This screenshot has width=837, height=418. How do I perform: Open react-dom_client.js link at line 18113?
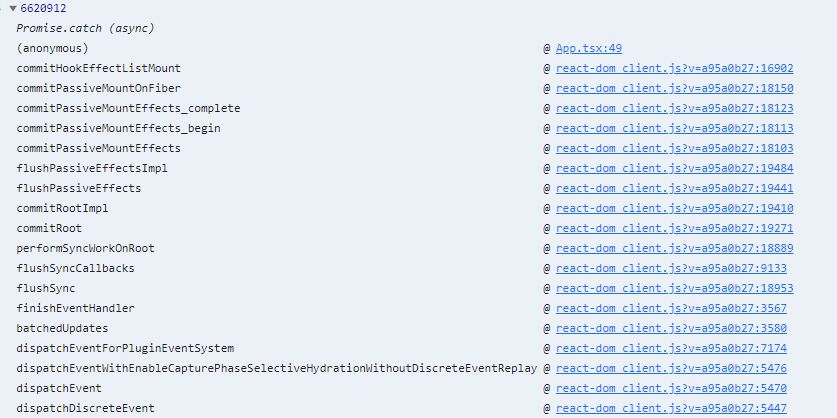674,128
